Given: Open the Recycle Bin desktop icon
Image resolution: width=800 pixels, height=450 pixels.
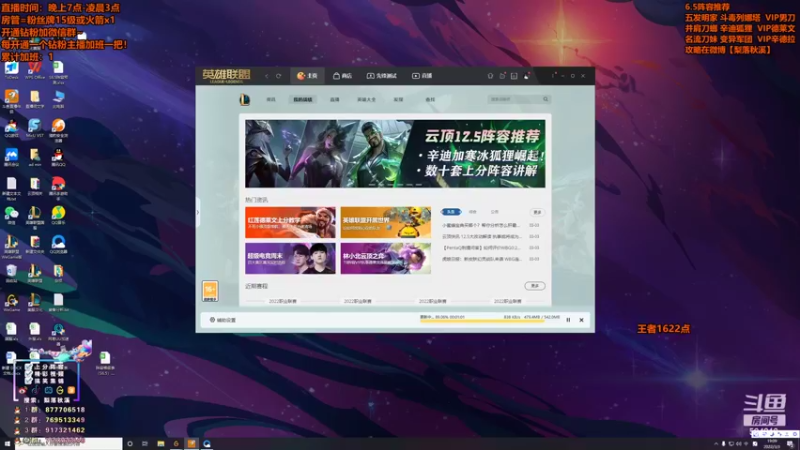Looking at the screenshot, I should coord(11,273).
